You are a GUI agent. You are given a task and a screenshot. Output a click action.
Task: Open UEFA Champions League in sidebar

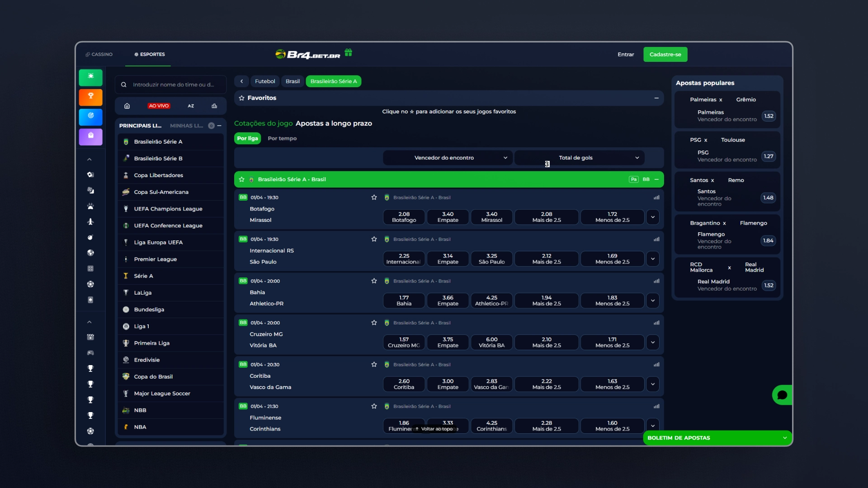click(171, 209)
